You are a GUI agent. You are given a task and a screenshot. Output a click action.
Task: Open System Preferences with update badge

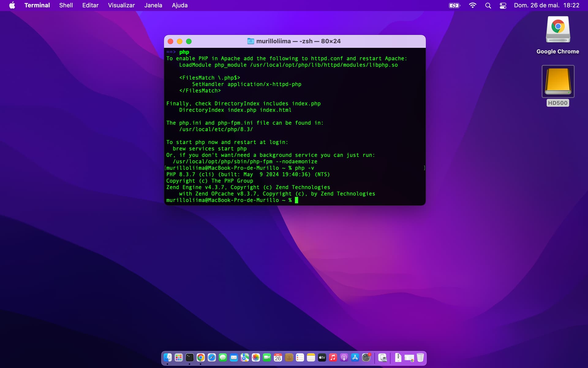(366, 358)
